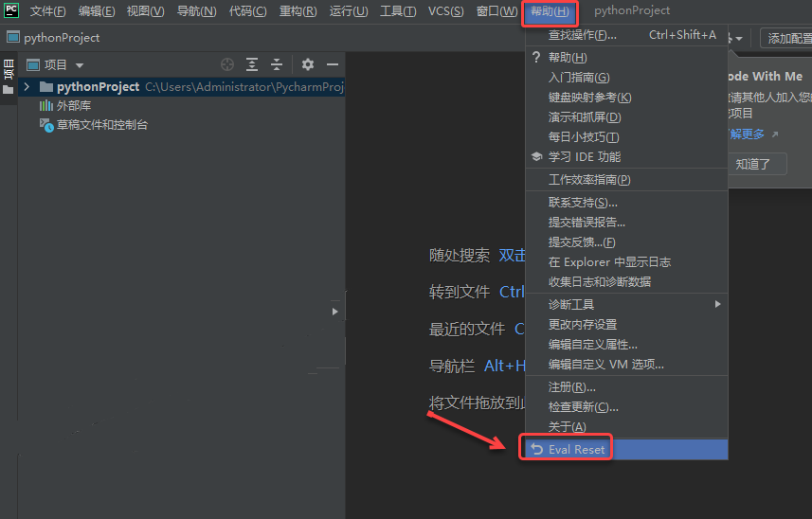Screen dimensions: 812x519
Task: Choose 提交反馈...(F) menu item
Action: point(626,242)
